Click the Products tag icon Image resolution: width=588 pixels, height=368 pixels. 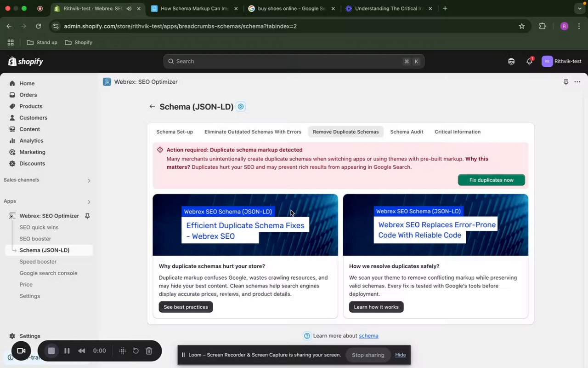(x=12, y=106)
